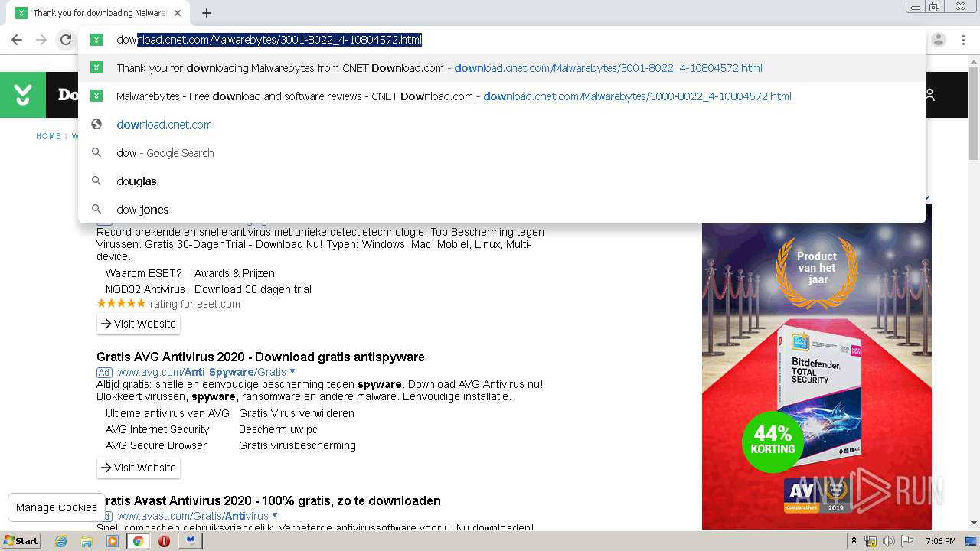Open Action Center flag icon
980x551 pixels.
(907, 541)
